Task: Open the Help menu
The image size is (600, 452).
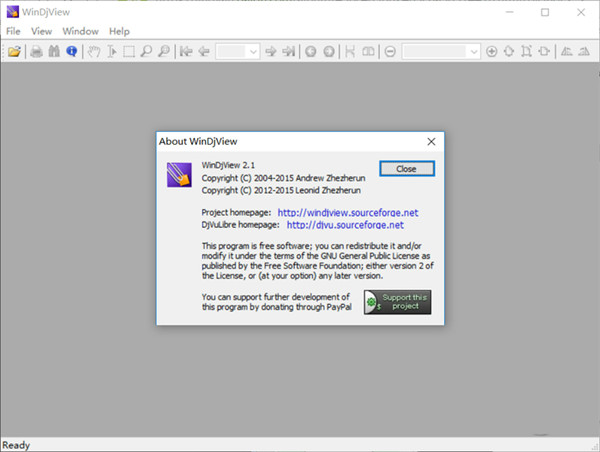Action: (120, 31)
